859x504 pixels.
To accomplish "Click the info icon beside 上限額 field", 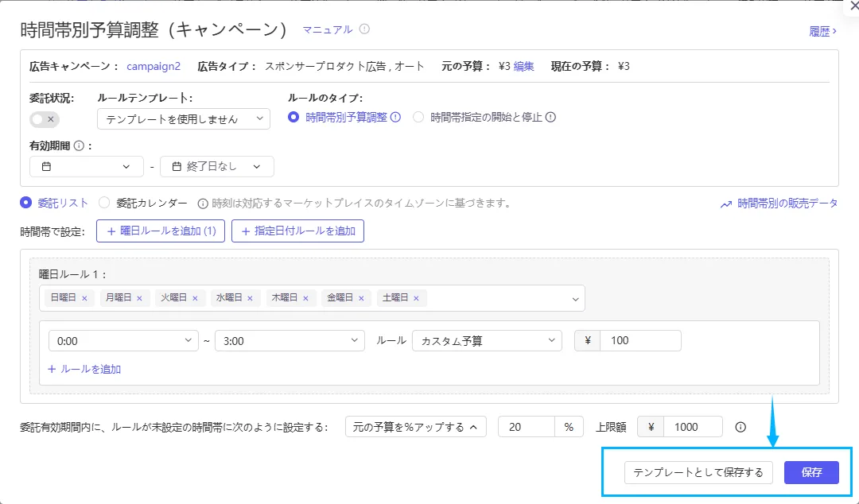I will tap(740, 427).
